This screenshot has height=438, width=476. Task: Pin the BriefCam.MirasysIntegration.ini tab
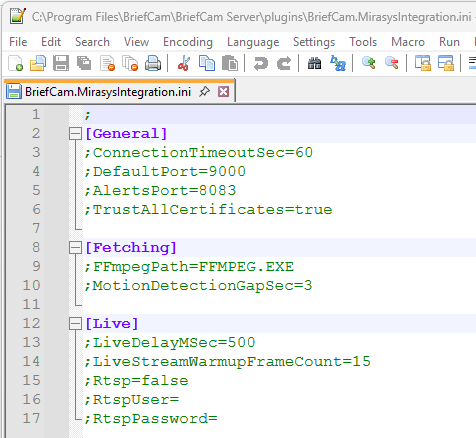click(x=204, y=91)
